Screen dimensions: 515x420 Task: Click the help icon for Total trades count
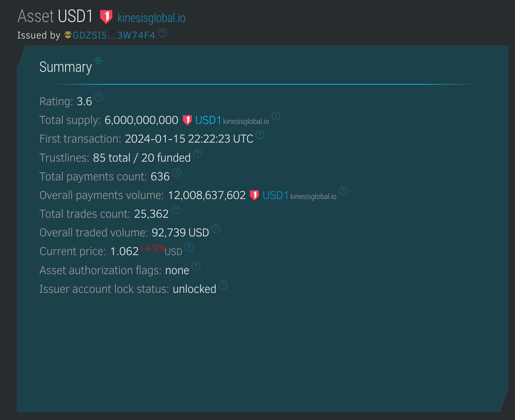pos(175,210)
